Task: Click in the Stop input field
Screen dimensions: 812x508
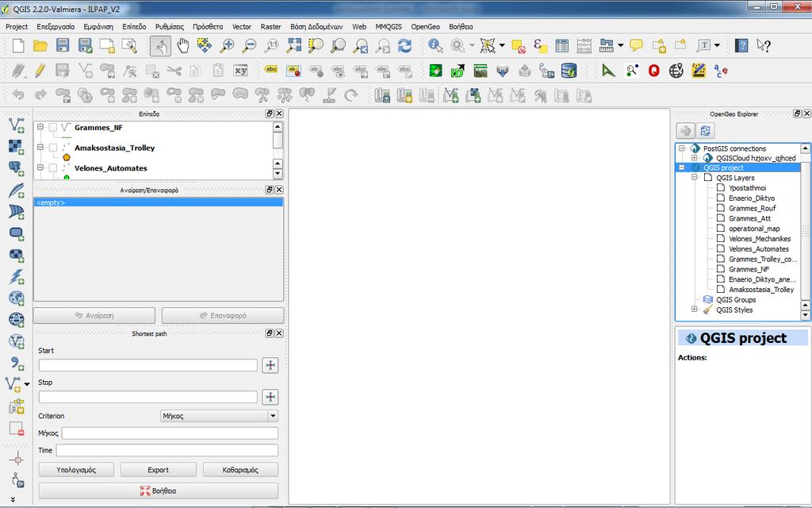Action: pos(148,397)
